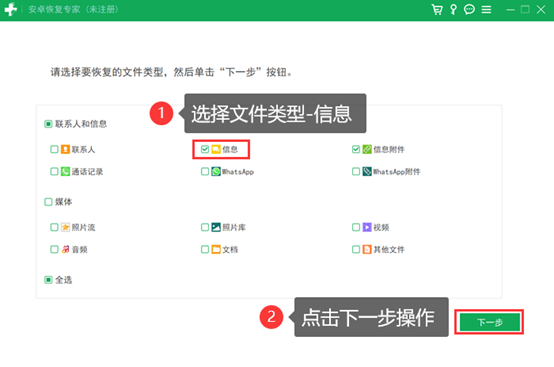Check the 照片库 checkbox
Image resolution: width=554 pixels, height=367 pixels.
point(205,227)
